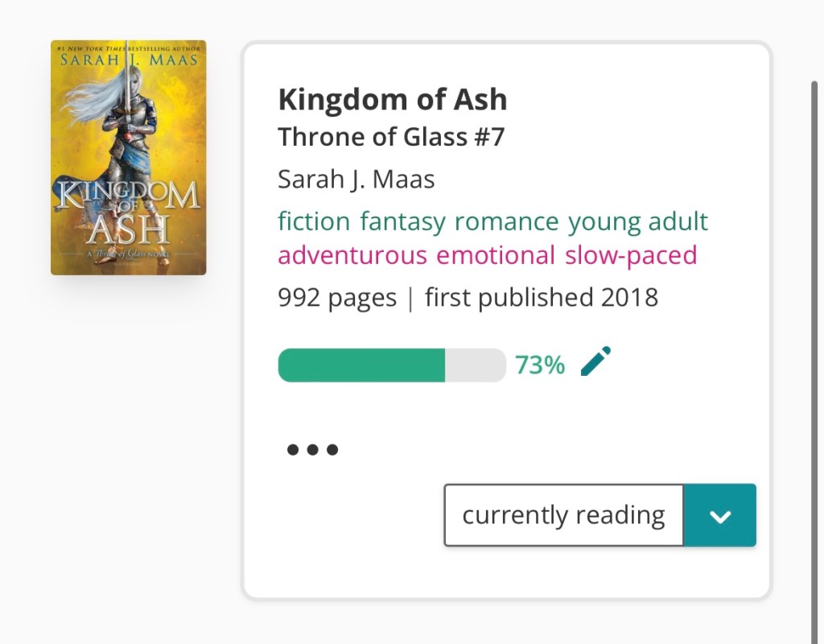Click the pencil edit progress icon
Image resolution: width=824 pixels, height=644 pixels.
point(595,362)
